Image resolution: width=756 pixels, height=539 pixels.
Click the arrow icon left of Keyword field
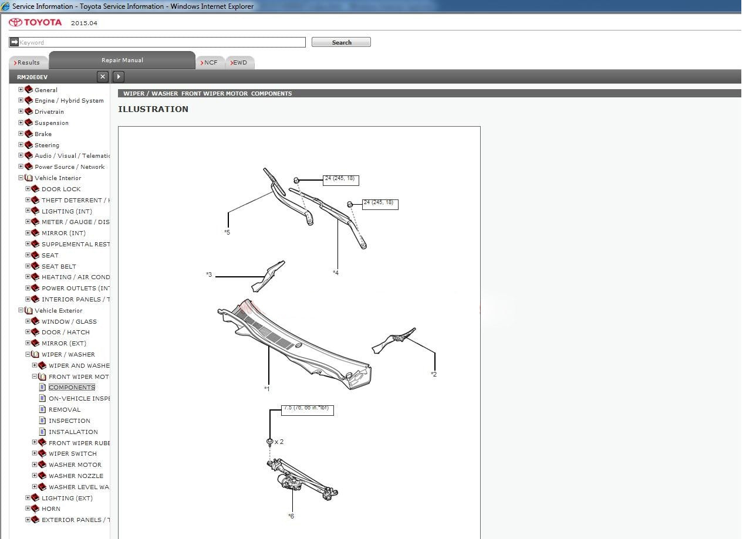tap(14, 42)
